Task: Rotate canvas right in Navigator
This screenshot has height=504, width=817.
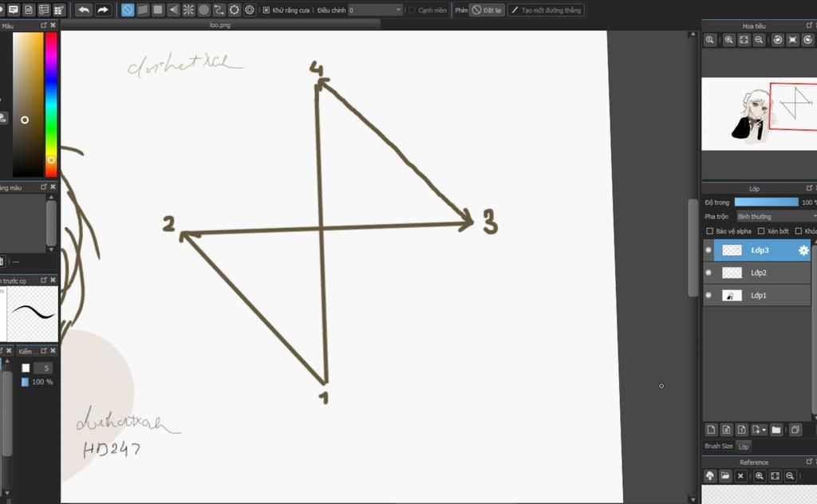Action: pyautogui.click(x=807, y=40)
